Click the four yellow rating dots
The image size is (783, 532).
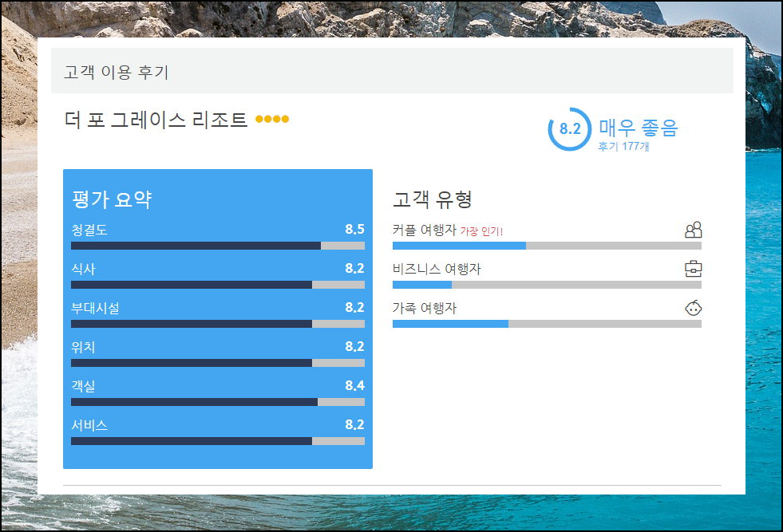[x=272, y=119]
